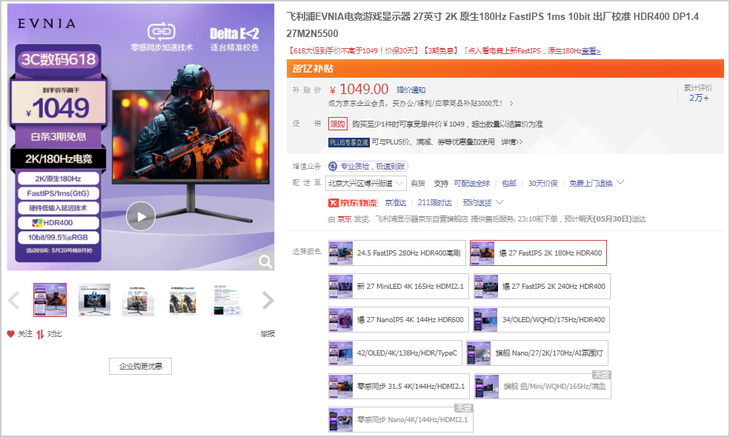Click 企业购更优惠 button
The image size is (730, 437).
point(140,366)
